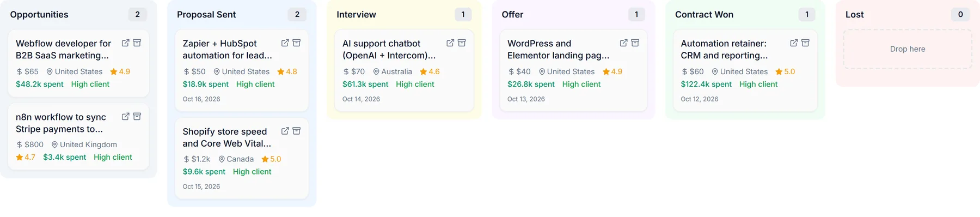
Task: Archive the Automation retainer card
Action: click(806, 43)
